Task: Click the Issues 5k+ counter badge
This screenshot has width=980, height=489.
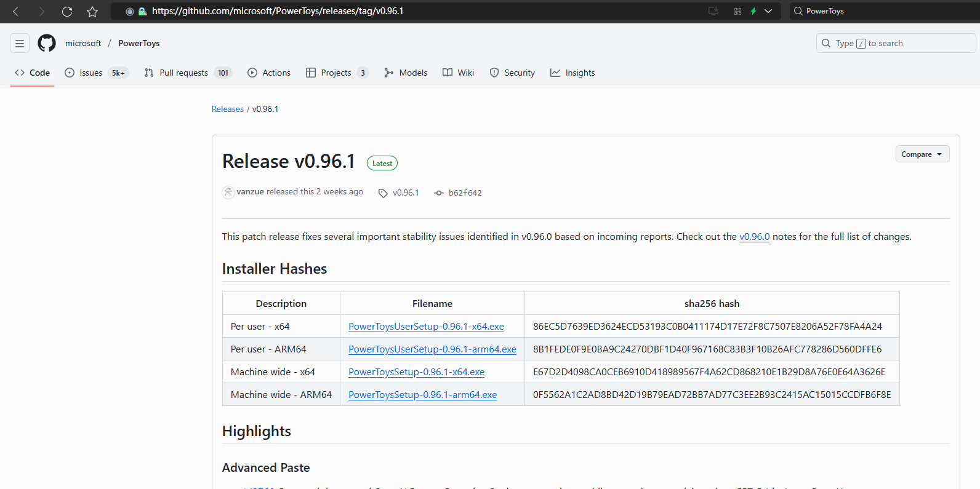Action: click(118, 73)
